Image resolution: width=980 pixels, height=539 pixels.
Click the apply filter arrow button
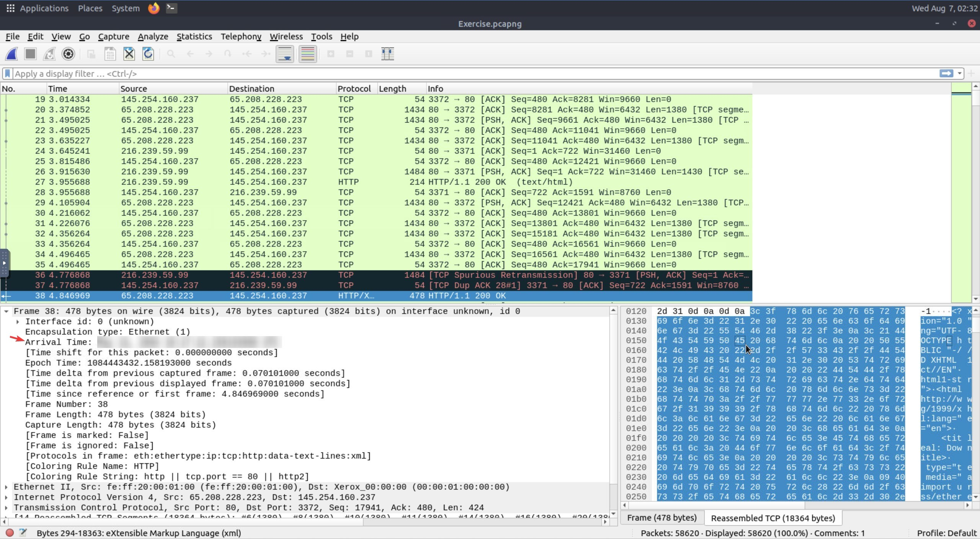(946, 73)
